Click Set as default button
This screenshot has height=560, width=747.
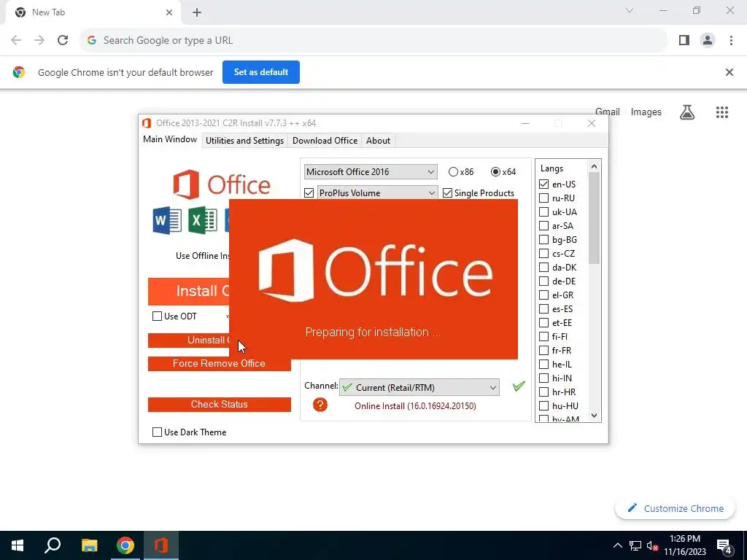261,72
